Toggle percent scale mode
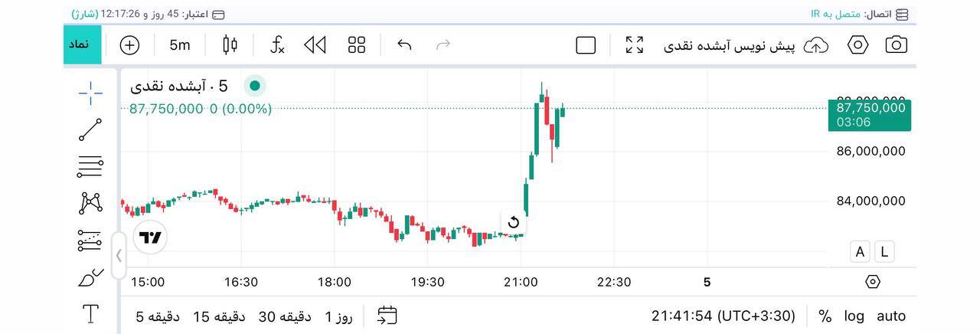The width and height of the screenshot is (980, 334). 825,316
